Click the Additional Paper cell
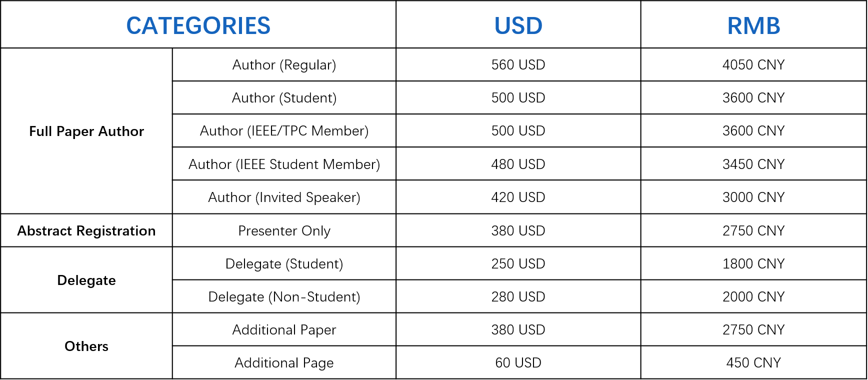The height and width of the screenshot is (380, 868). click(284, 329)
